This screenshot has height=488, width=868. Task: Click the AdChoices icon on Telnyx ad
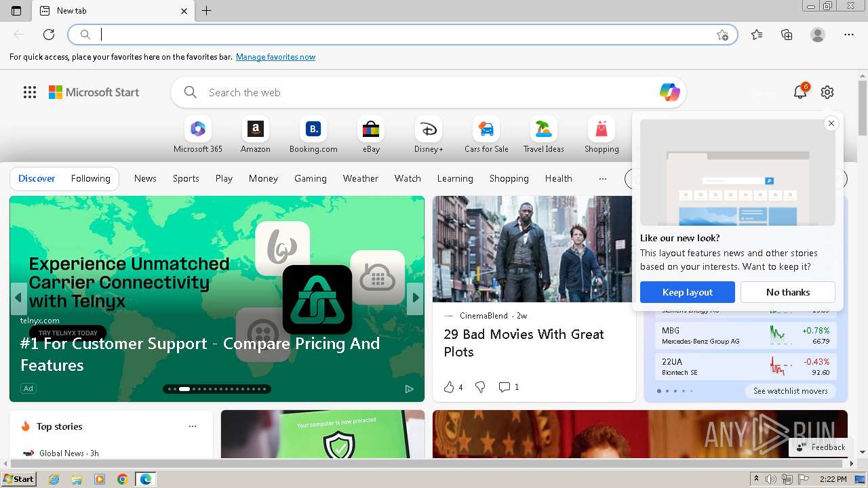tap(409, 388)
